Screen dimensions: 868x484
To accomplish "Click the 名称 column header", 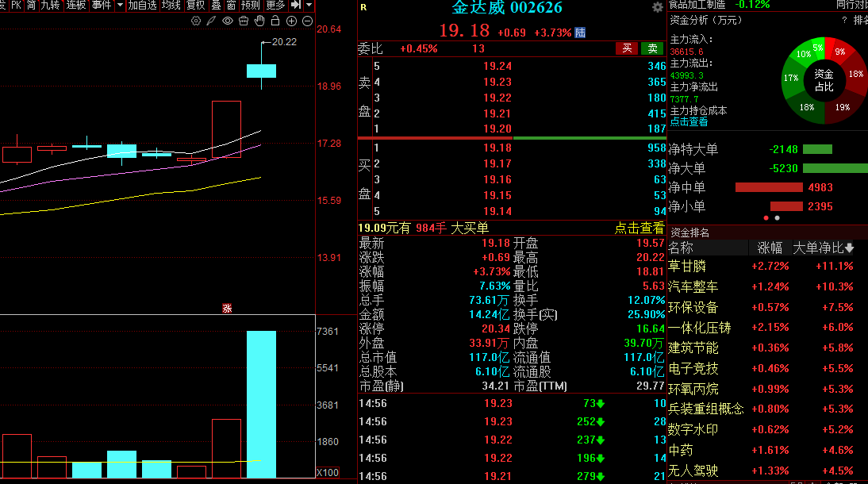I will (x=681, y=248).
